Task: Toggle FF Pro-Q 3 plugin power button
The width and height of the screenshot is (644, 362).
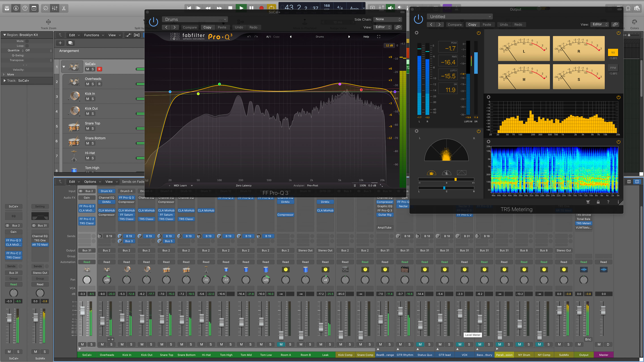Action: point(153,22)
